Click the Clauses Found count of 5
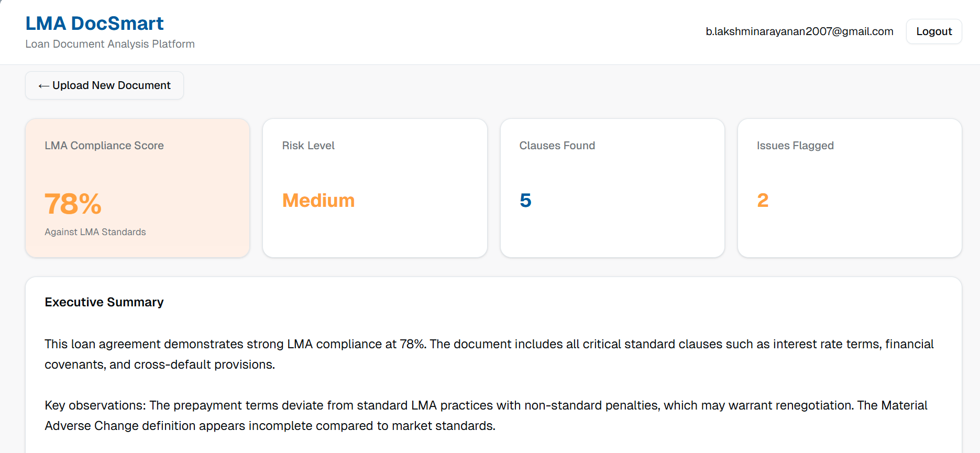Screen dimensions: 980x453 click(x=525, y=201)
